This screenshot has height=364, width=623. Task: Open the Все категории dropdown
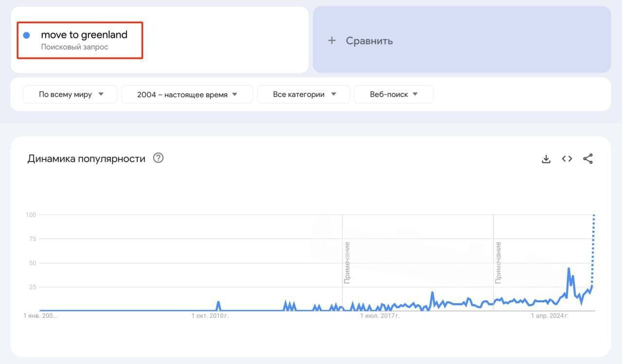pos(303,94)
